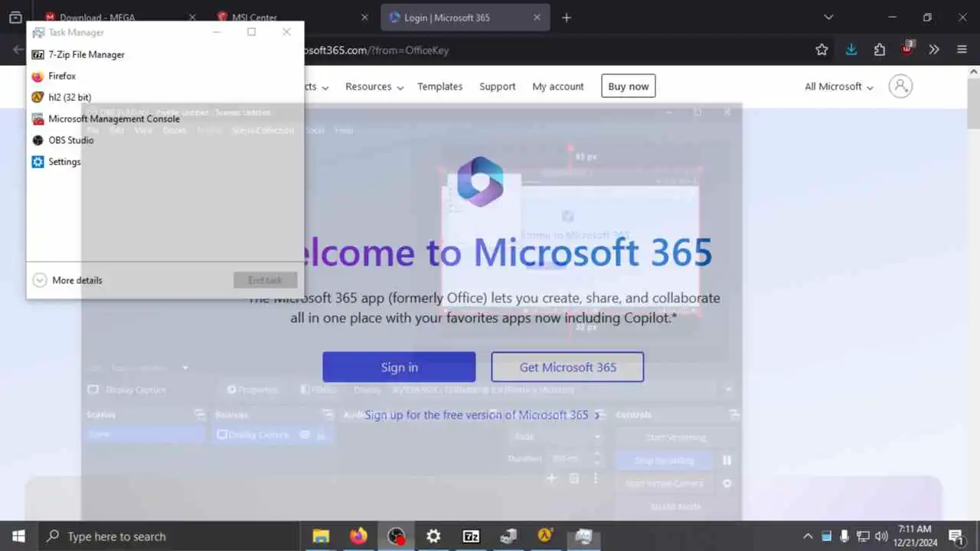Screen dimensions: 980x551
Task: Open the Management Console taskbar icon
Action: (x=508, y=536)
